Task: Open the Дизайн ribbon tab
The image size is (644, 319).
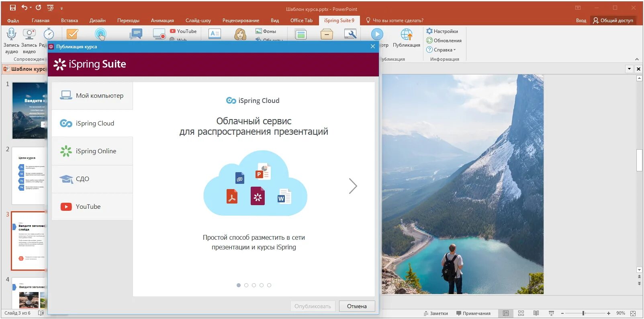Action: [x=98, y=21]
